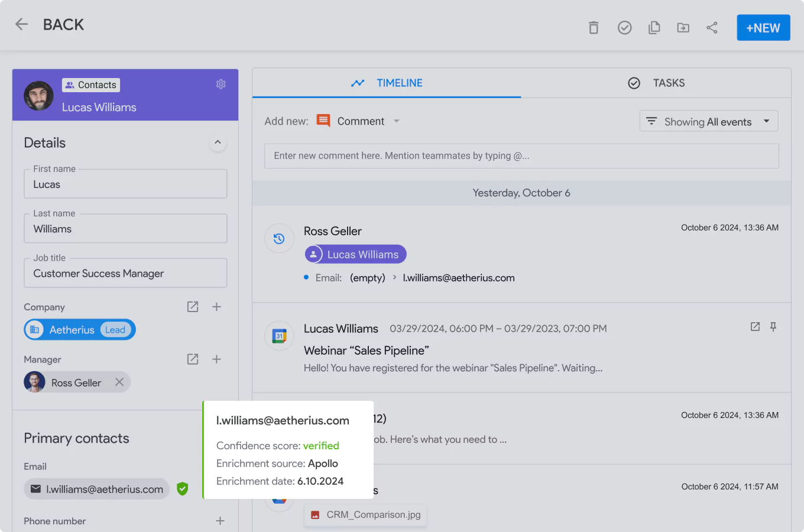Open the webinar event in a new window
The image size is (804, 532).
click(x=755, y=326)
